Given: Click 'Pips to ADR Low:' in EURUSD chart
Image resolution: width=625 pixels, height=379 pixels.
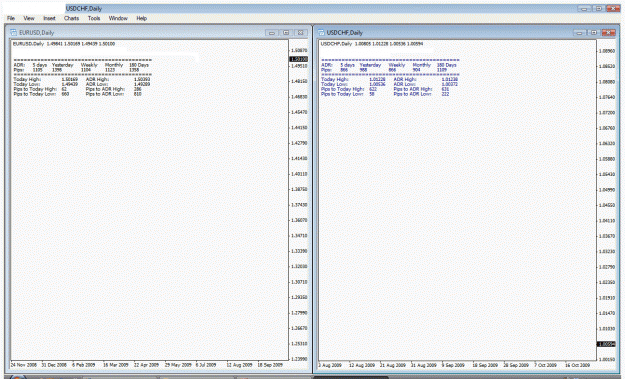Looking at the screenshot, I should click(105, 94).
